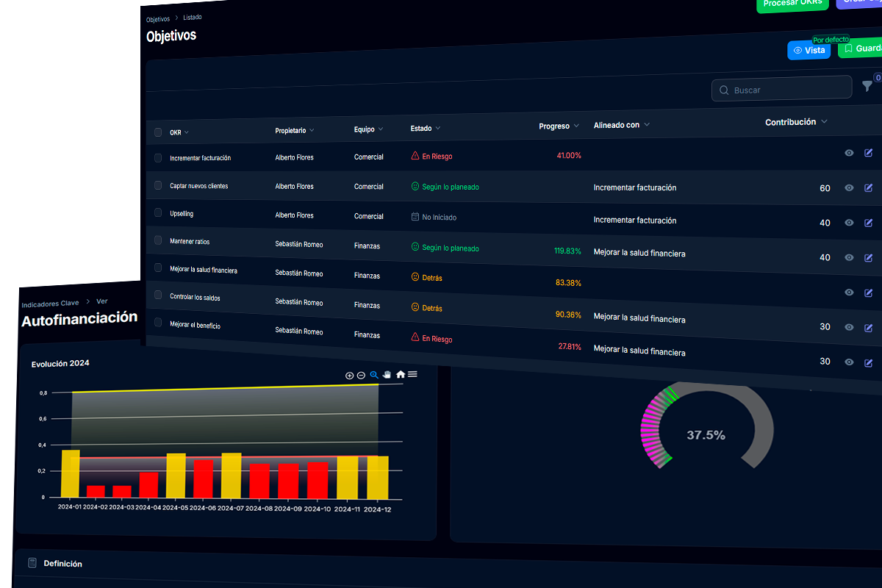The width and height of the screenshot is (882, 588).
Task: Go to Objetivos breadcrumb link
Action: click(x=157, y=19)
